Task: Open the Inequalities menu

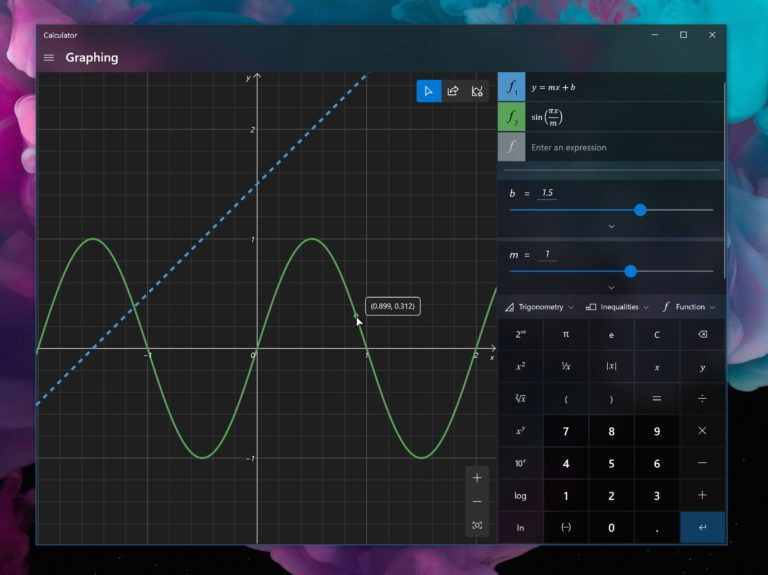Action: [x=618, y=307]
